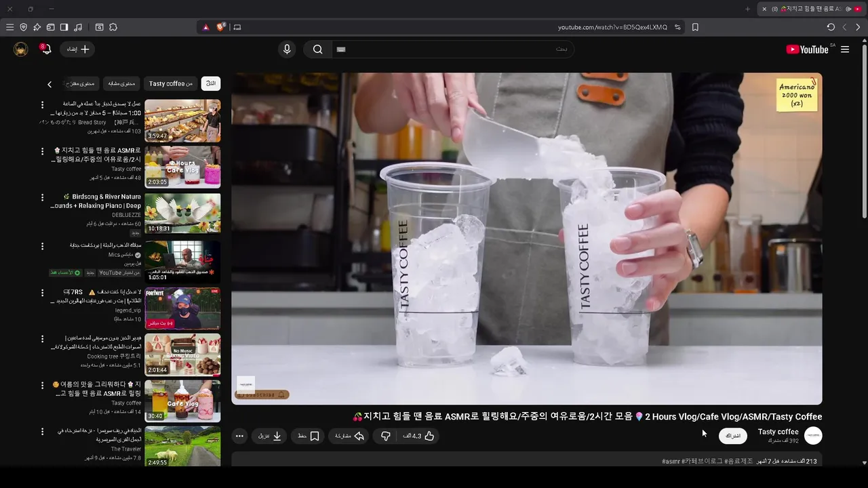This screenshot has height=488, width=868.
Task: Click the Create plus button
Action: pyautogui.click(x=77, y=49)
